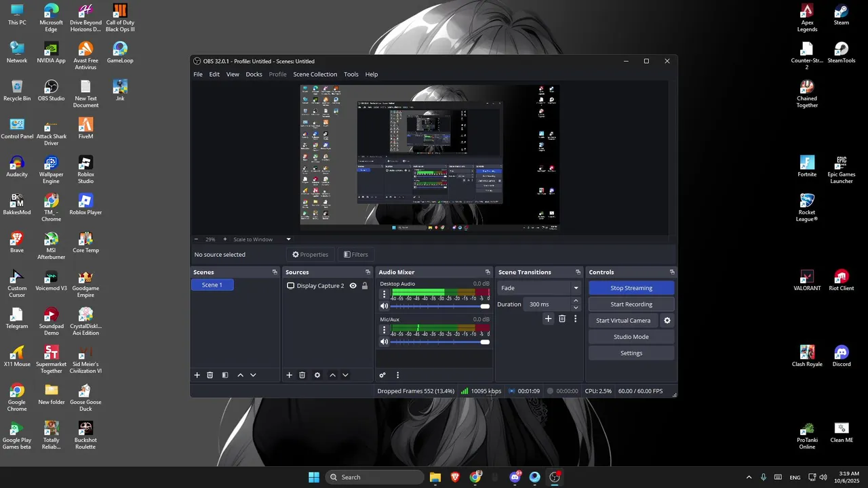Open source Properties button

coord(310,255)
